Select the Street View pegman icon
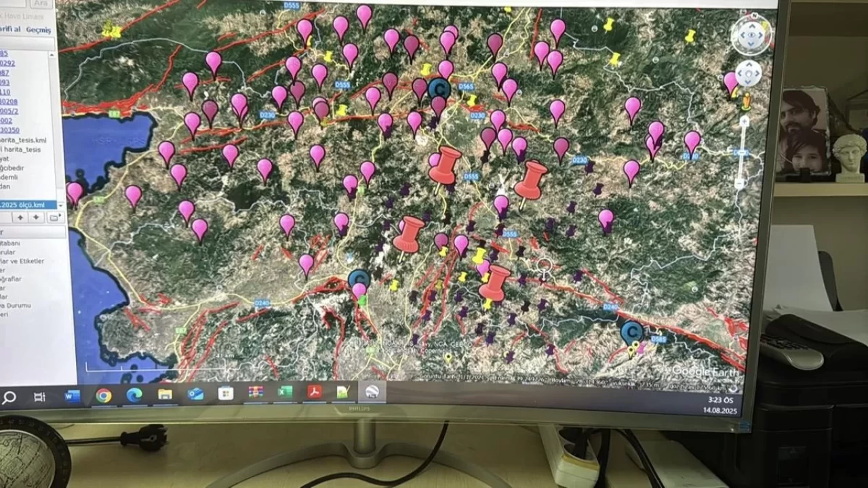Viewport: 868px width, 488px height. click(x=746, y=102)
